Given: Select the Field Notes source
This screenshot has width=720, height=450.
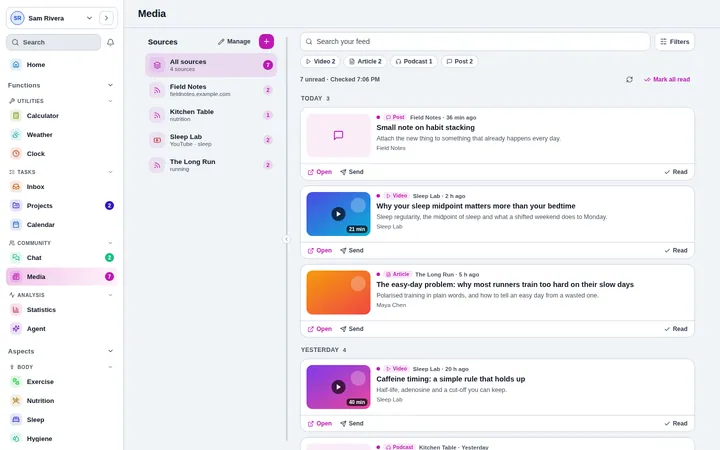Looking at the screenshot, I should pos(211,90).
